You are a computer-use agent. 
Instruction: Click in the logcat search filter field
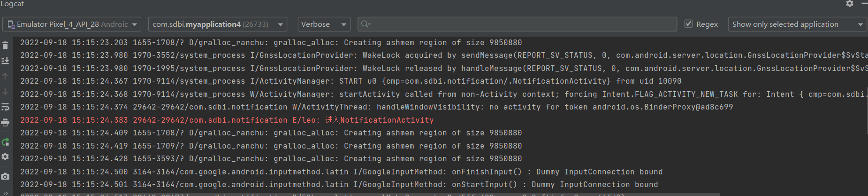click(517, 24)
